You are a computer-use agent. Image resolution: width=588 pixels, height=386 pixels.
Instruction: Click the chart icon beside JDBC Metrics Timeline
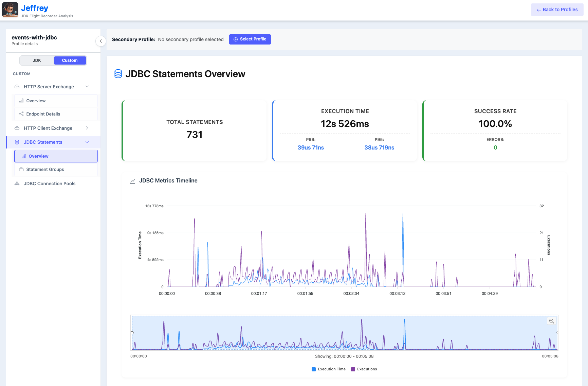132,181
